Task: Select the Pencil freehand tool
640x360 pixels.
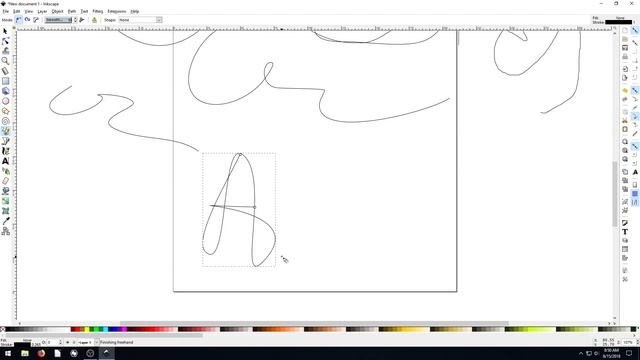Action: [x=5, y=131]
